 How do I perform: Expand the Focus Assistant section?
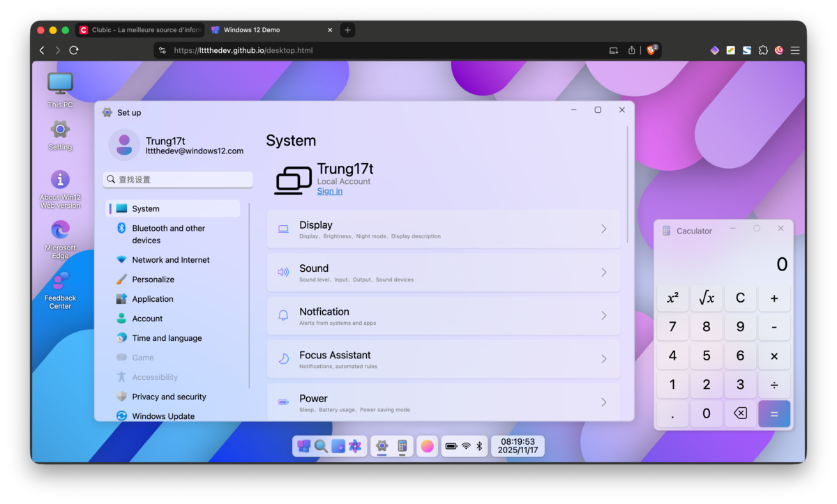[443, 359]
